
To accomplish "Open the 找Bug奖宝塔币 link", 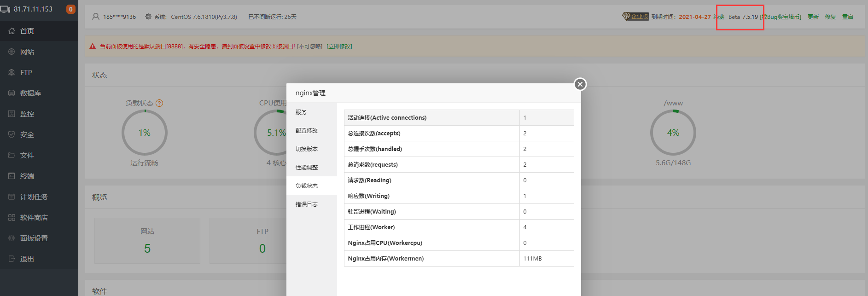I will [x=781, y=17].
